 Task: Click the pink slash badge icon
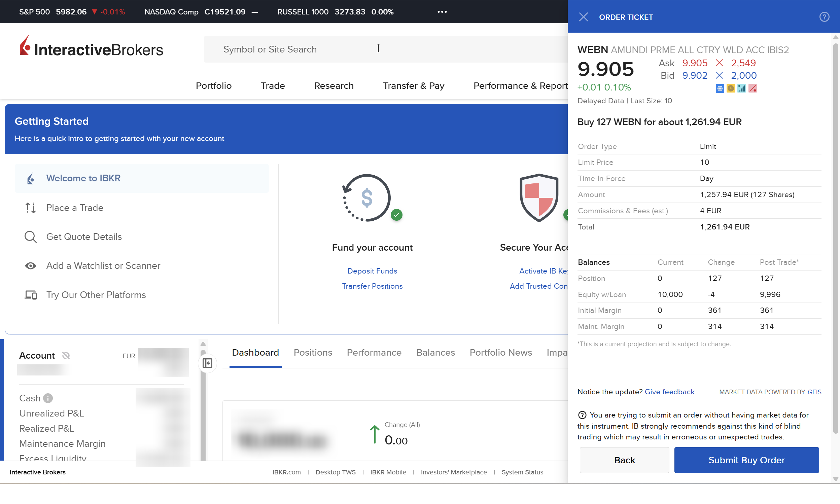click(x=753, y=88)
